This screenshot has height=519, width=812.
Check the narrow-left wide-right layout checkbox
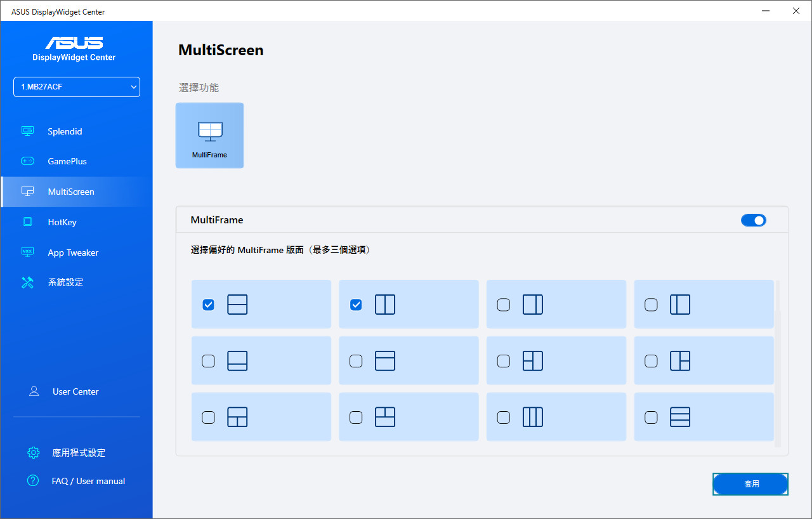[x=651, y=305]
